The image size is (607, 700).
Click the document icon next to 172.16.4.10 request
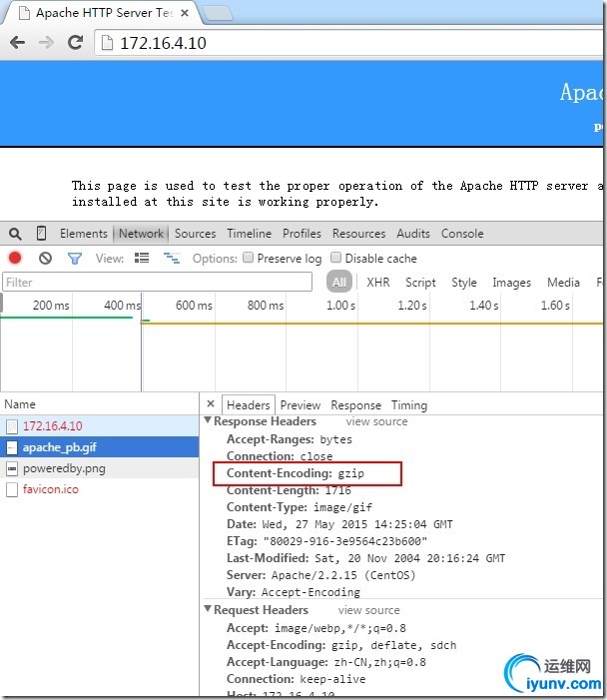(x=12, y=426)
